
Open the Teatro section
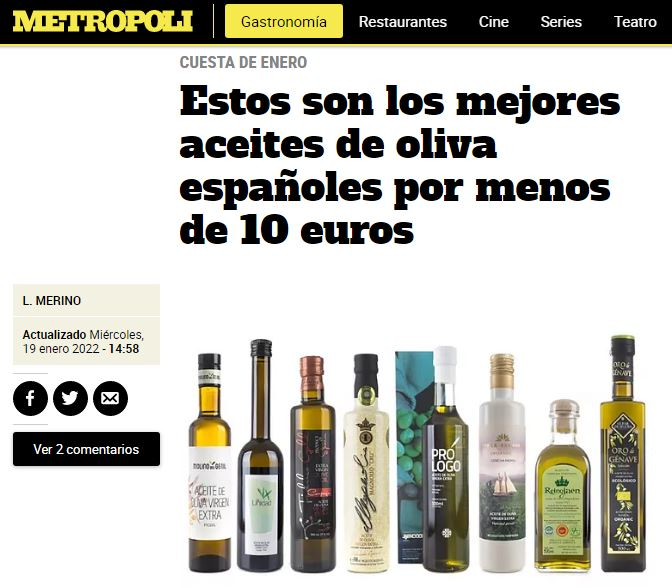tap(635, 21)
